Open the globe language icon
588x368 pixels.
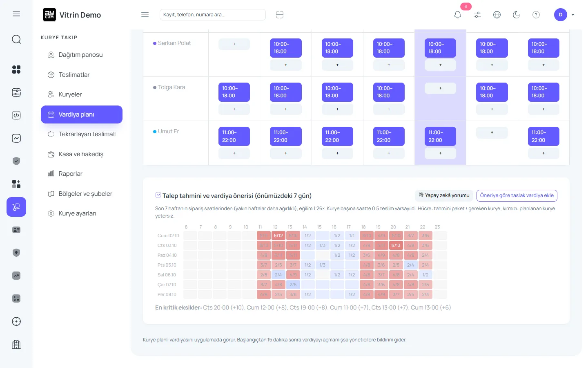coord(497,15)
